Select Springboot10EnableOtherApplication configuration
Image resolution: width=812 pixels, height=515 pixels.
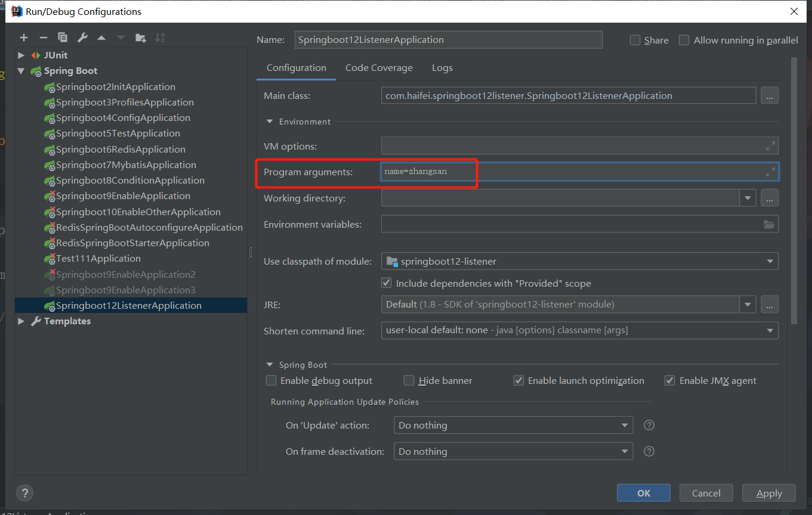coord(131,212)
